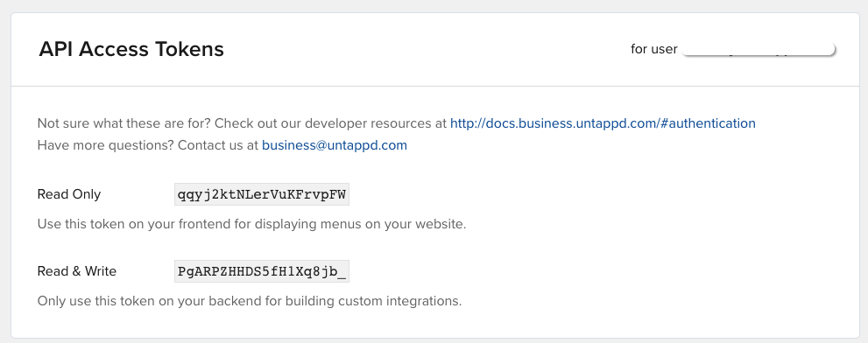Click the 'Read Only' label

[69, 194]
